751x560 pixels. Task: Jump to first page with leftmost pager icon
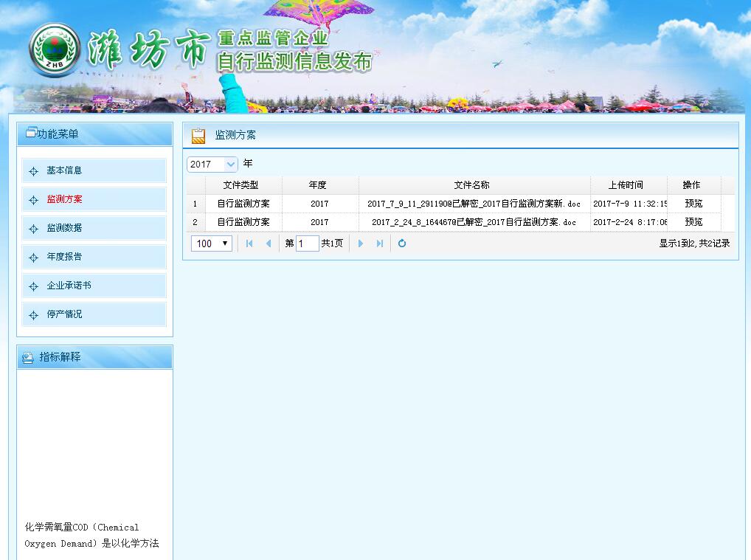(249, 243)
